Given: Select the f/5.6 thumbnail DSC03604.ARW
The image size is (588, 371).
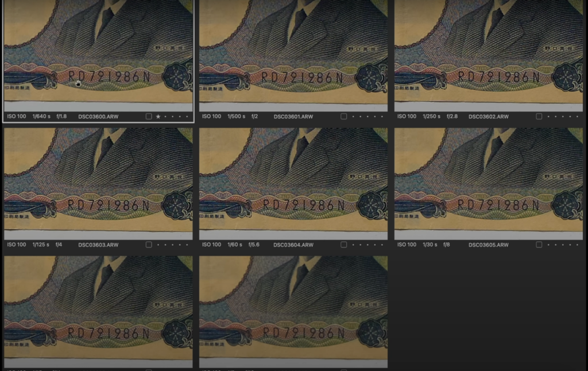Looking at the screenshot, I should point(293,183).
